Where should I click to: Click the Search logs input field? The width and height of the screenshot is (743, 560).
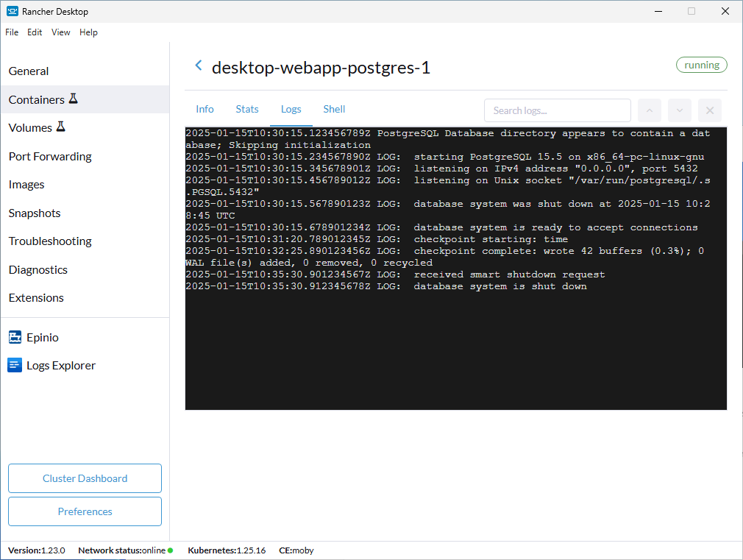coord(558,110)
